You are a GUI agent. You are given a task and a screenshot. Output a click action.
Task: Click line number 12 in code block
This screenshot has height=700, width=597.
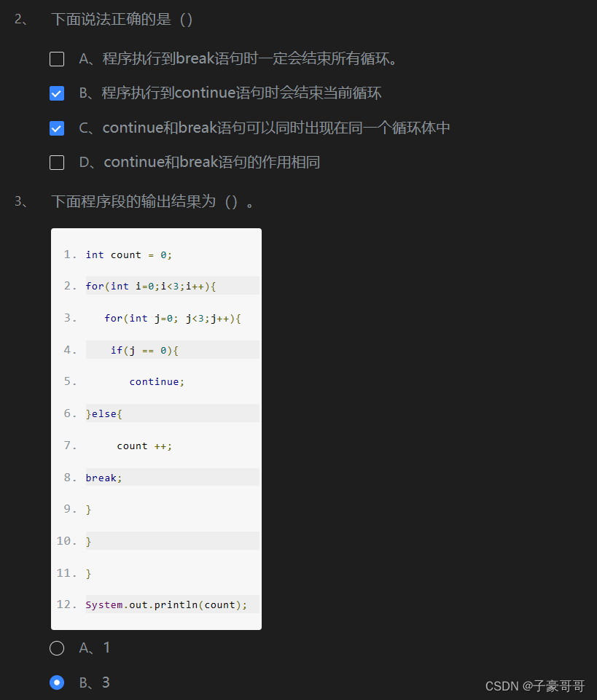[66, 604]
